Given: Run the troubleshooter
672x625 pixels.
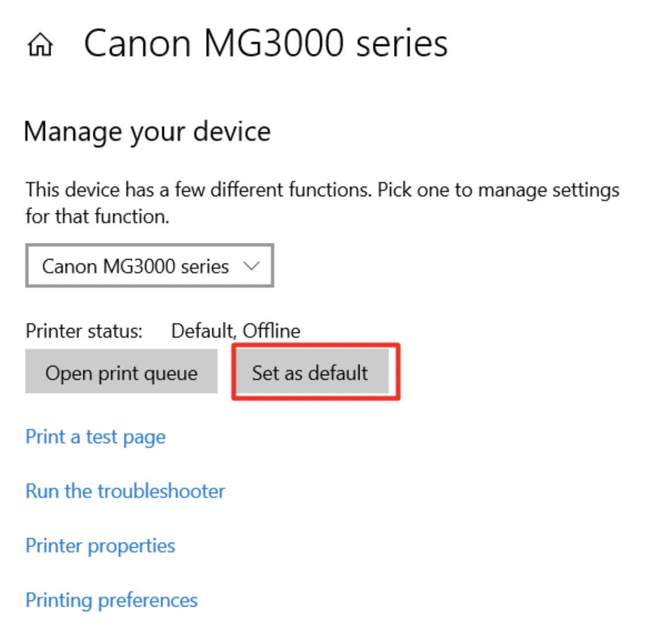Looking at the screenshot, I should [x=125, y=491].
